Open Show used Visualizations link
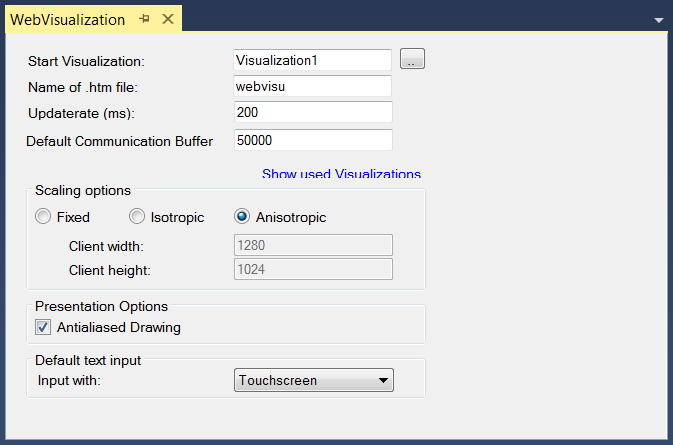673x445 pixels. pyautogui.click(x=341, y=173)
